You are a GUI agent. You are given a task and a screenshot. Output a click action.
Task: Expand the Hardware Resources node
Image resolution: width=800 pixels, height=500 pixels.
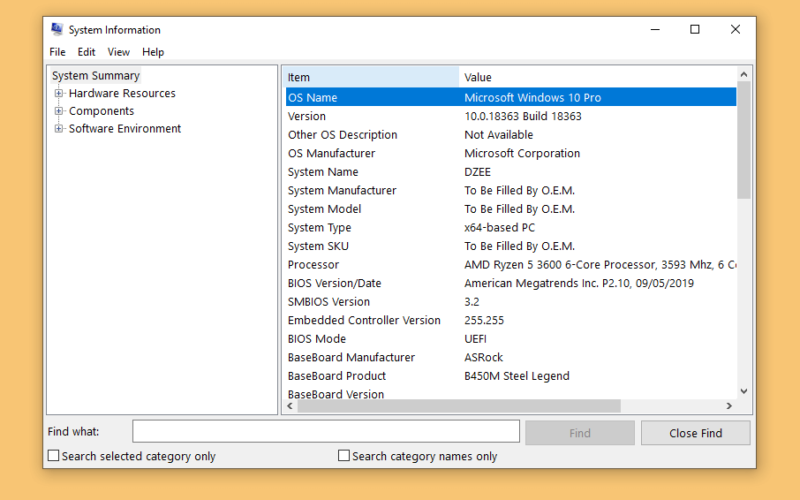[59, 93]
